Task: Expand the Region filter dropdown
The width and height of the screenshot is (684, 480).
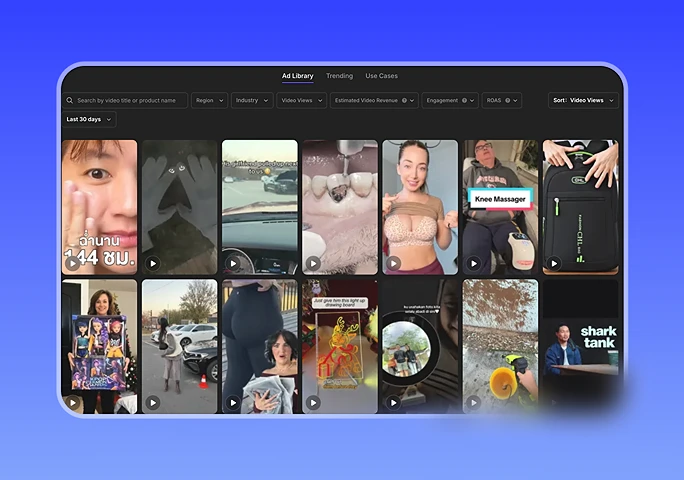Action: (x=209, y=101)
